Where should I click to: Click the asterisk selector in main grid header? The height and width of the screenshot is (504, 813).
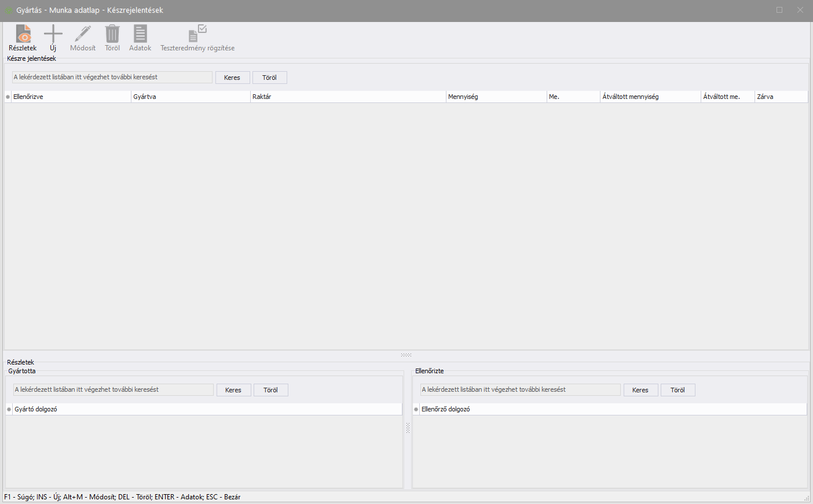(8, 97)
